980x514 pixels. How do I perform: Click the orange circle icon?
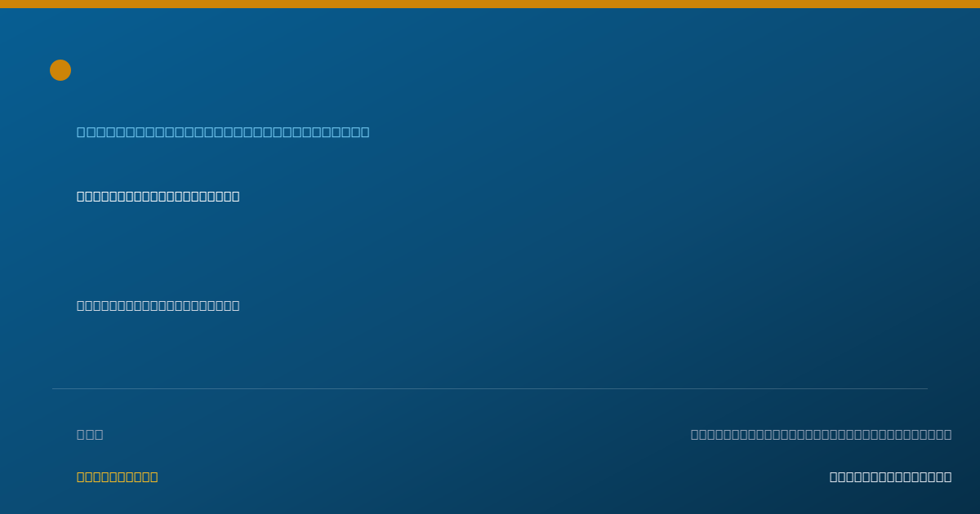(60, 70)
